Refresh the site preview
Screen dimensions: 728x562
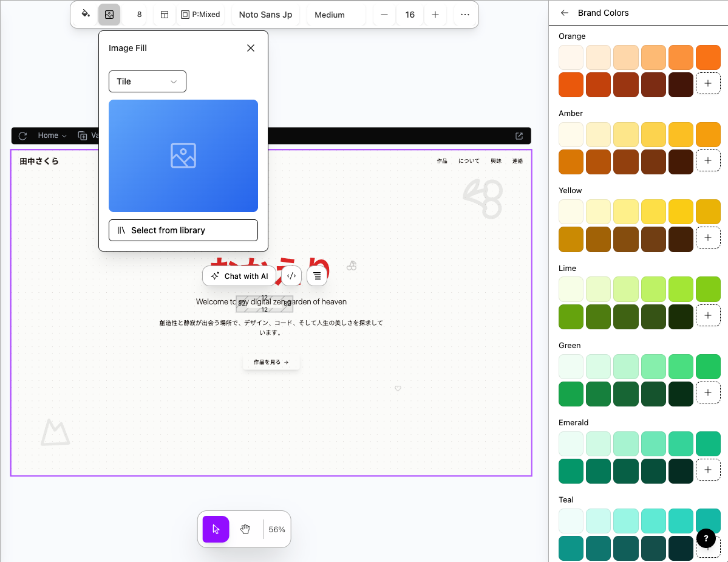point(23,135)
